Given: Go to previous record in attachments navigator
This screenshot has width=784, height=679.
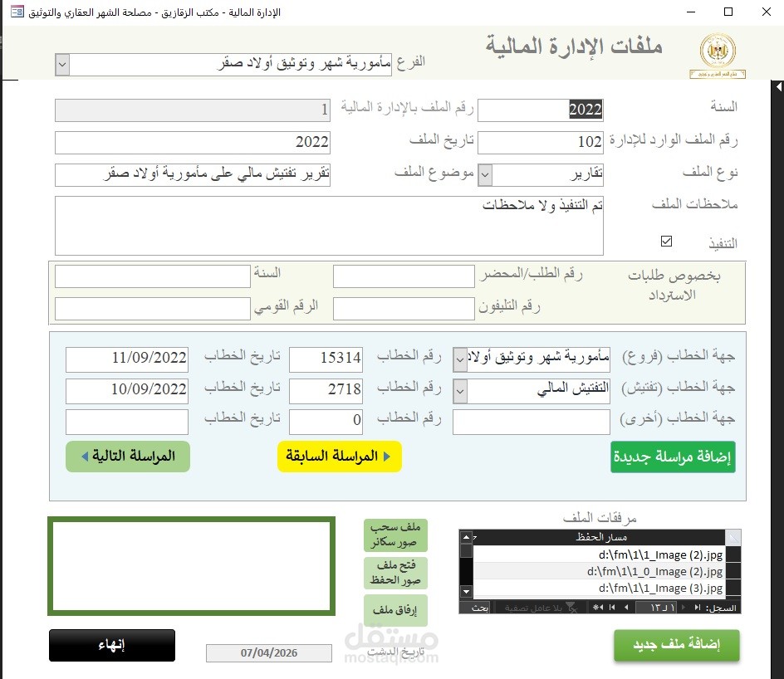Looking at the screenshot, I should (x=684, y=608).
